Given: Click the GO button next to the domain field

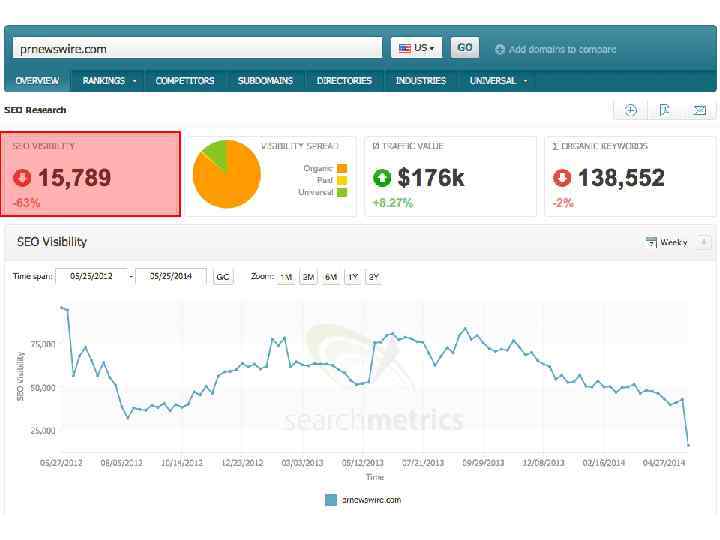Looking at the screenshot, I should pyautogui.click(x=465, y=48).
